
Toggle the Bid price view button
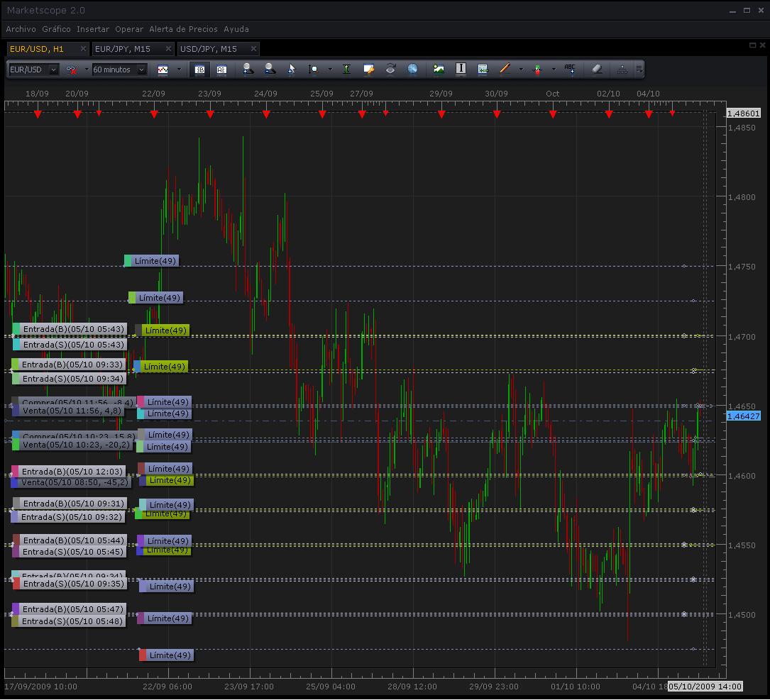200,70
